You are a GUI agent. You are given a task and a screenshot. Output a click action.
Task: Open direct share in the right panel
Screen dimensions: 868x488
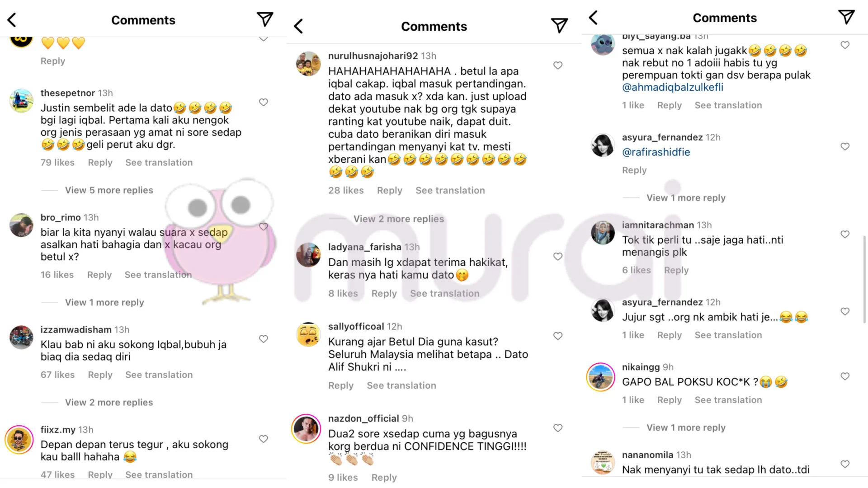(x=846, y=18)
